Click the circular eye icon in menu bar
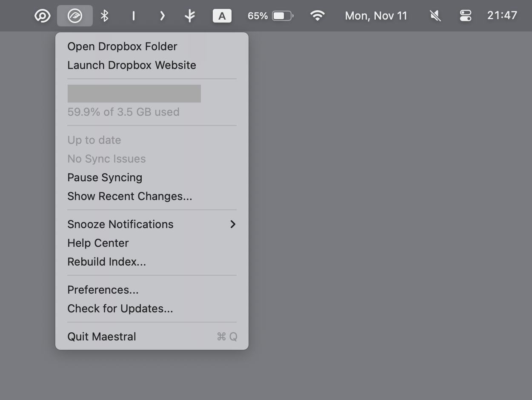This screenshot has width=532, height=400. [42, 16]
